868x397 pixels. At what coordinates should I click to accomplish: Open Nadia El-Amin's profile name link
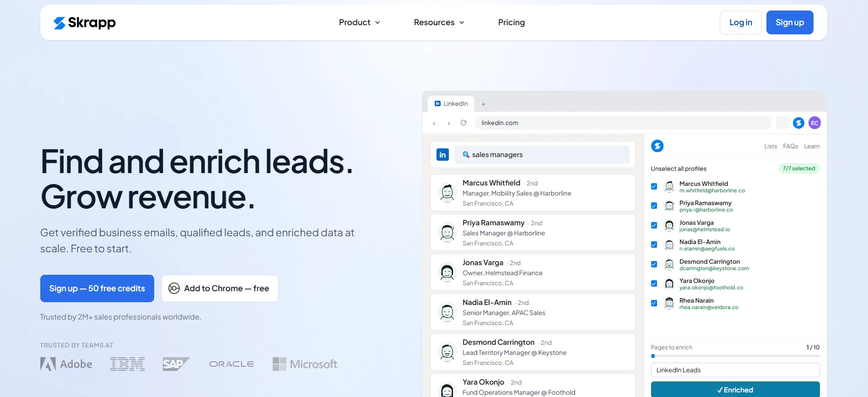click(487, 303)
